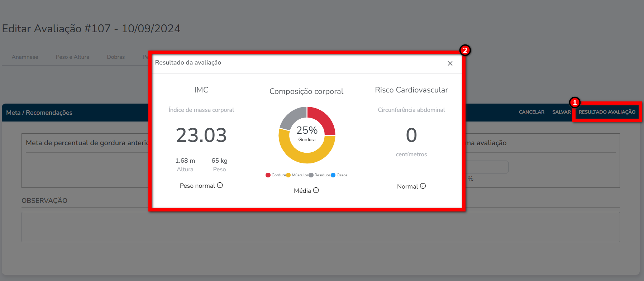644x281 pixels.
Task: Go to the Dobras tab
Action: [x=116, y=57]
